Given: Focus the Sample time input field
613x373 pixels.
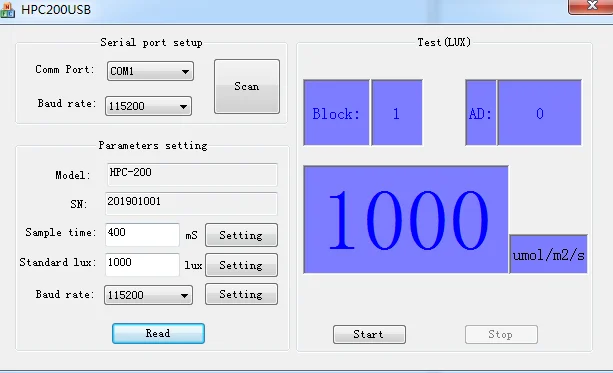Looking at the screenshot, I should 142,235.
